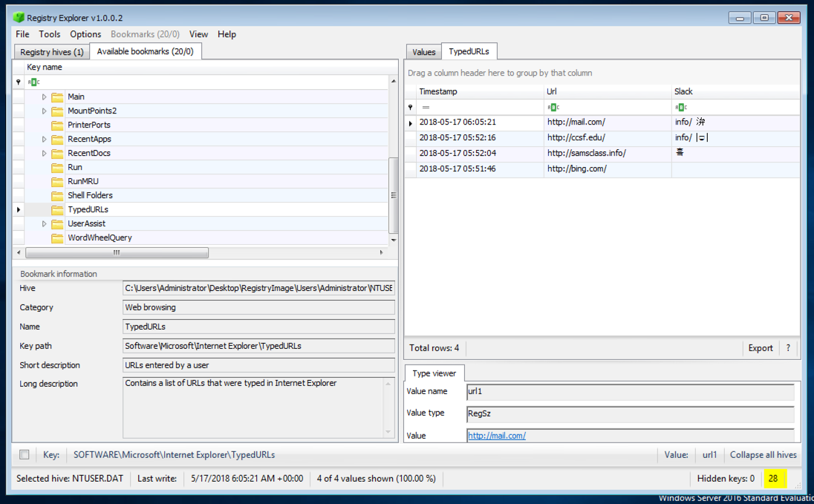Click the question mark help button

[x=788, y=348]
